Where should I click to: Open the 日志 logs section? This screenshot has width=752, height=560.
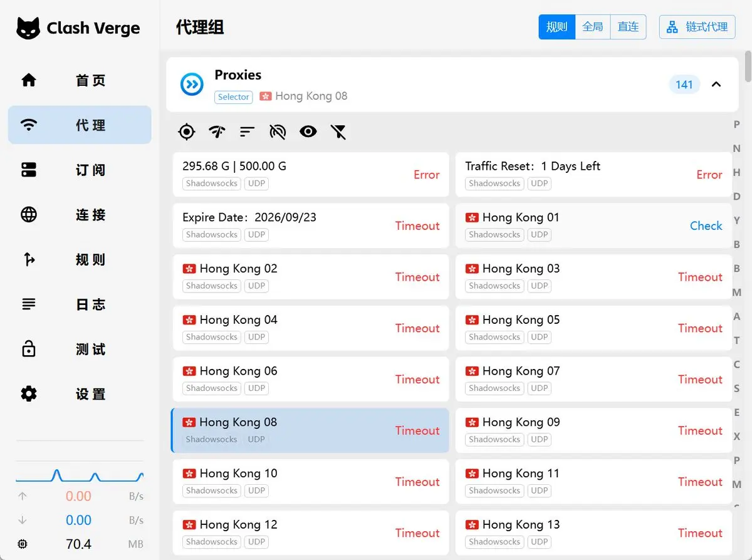(x=80, y=304)
